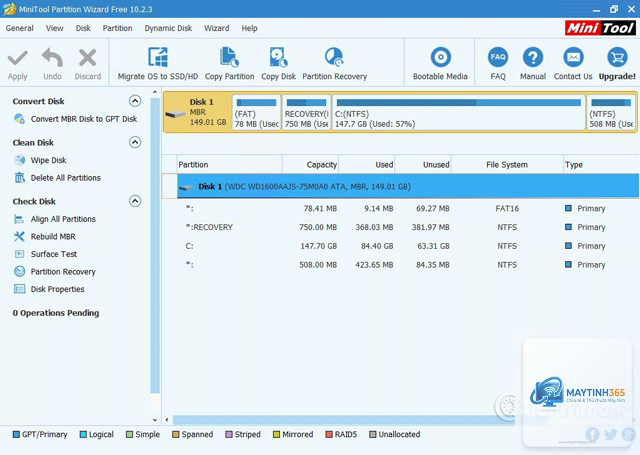This screenshot has height=455, width=640.
Task: Select the C: partition row
Action: click(x=408, y=246)
